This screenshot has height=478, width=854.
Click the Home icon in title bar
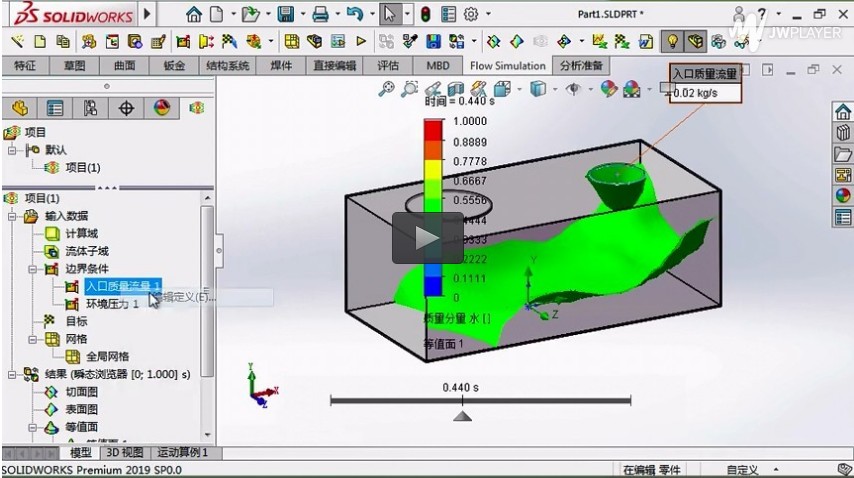[193, 14]
